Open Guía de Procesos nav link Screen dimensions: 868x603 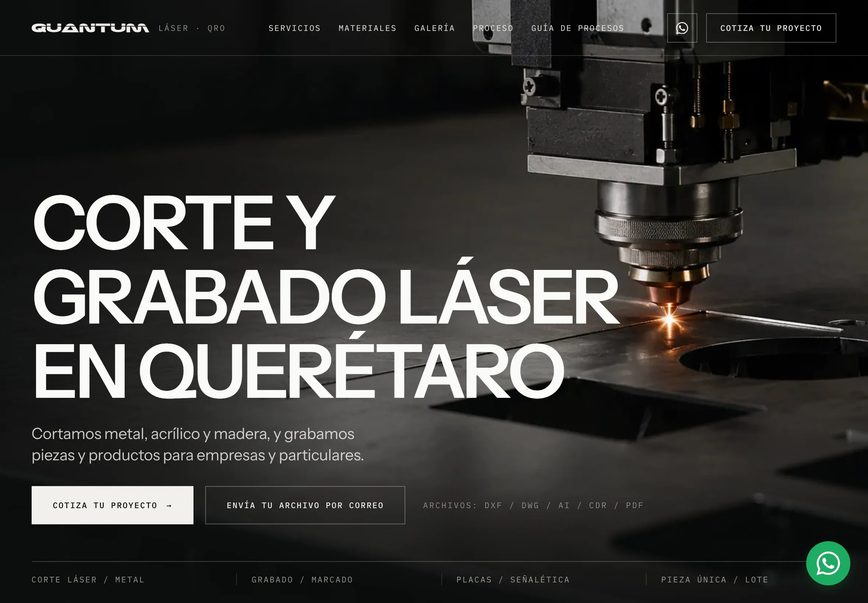pos(578,28)
